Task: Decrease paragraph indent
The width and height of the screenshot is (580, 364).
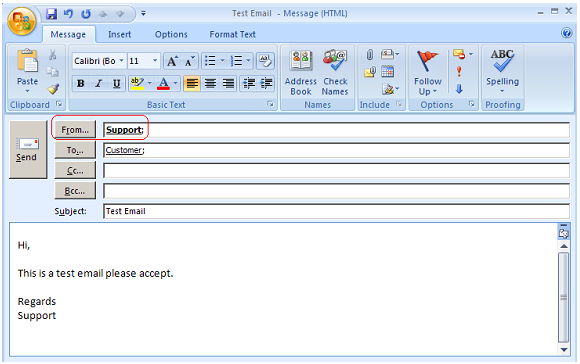Action: point(249,83)
